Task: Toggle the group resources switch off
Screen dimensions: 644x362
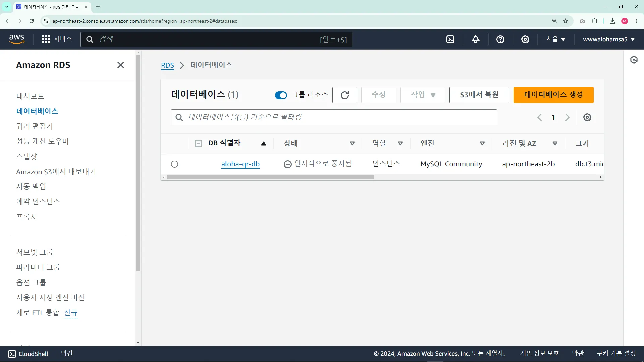Action: pyautogui.click(x=281, y=95)
